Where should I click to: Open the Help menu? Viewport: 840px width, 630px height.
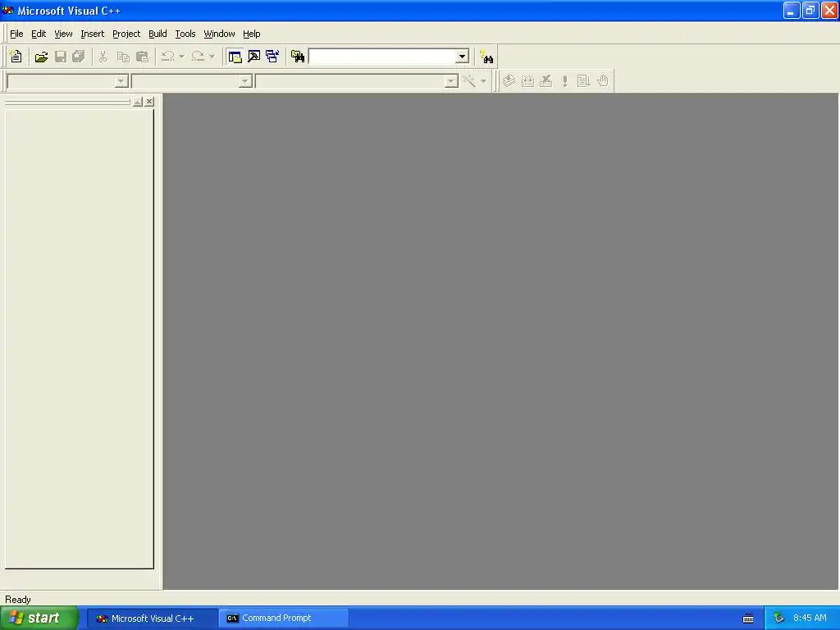point(251,34)
